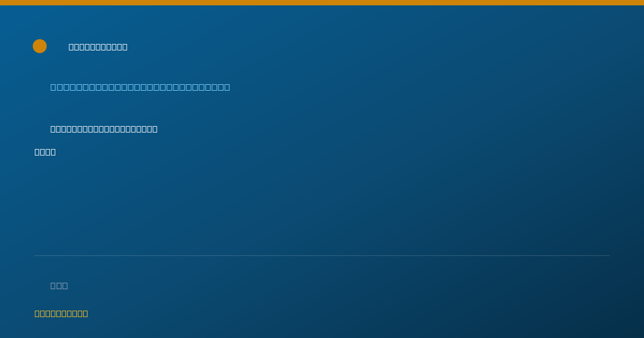Click the thin horizontal divider line
The image size is (644, 338).
[x=322, y=255]
